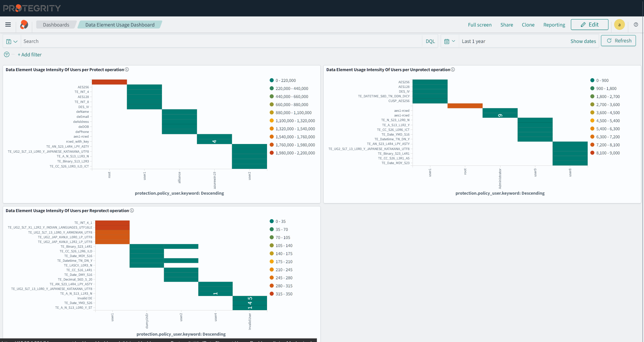Image resolution: width=644 pixels, height=342 pixels.
Task: Open the calendar quick-select icon
Action: (x=447, y=41)
